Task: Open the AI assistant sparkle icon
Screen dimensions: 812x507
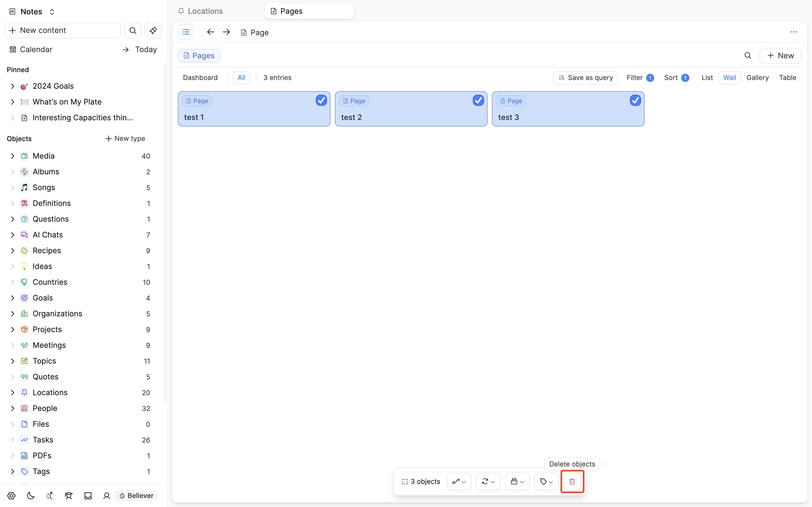Action: 153,30
